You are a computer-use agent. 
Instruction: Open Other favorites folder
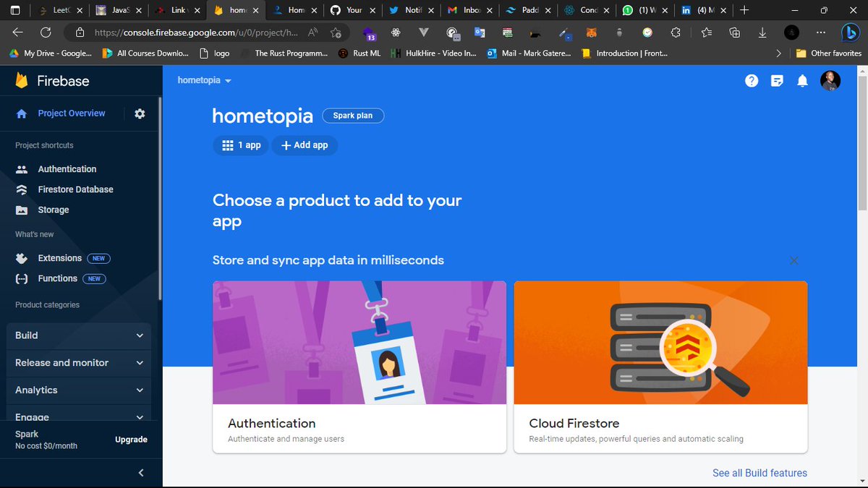[829, 53]
